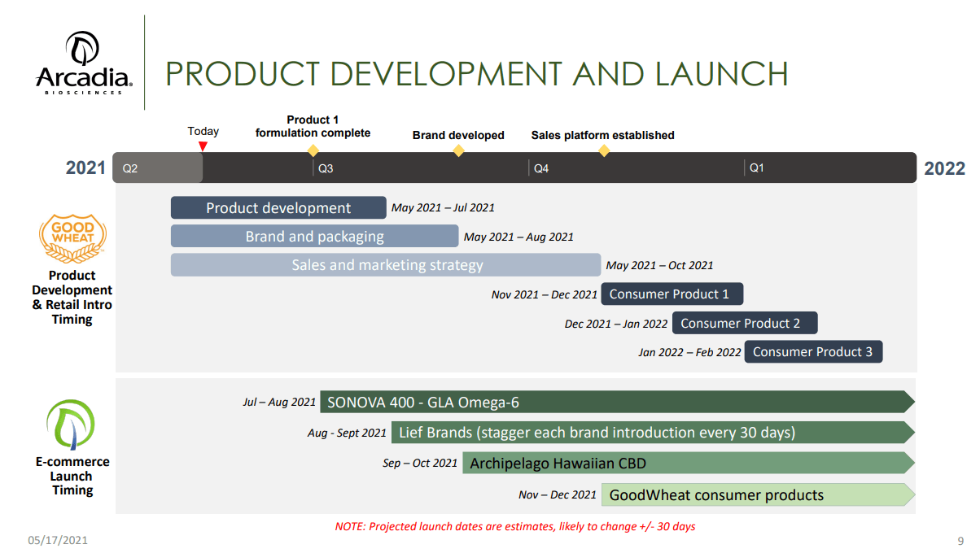Click the 'Brand developed' label text

coord(458,135)
